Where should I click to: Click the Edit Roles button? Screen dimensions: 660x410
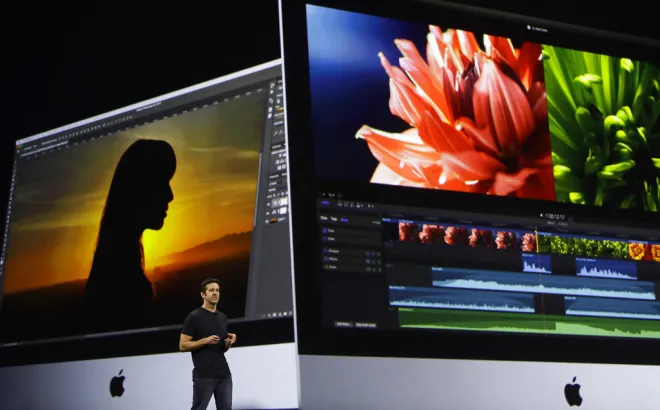[343, 325]
